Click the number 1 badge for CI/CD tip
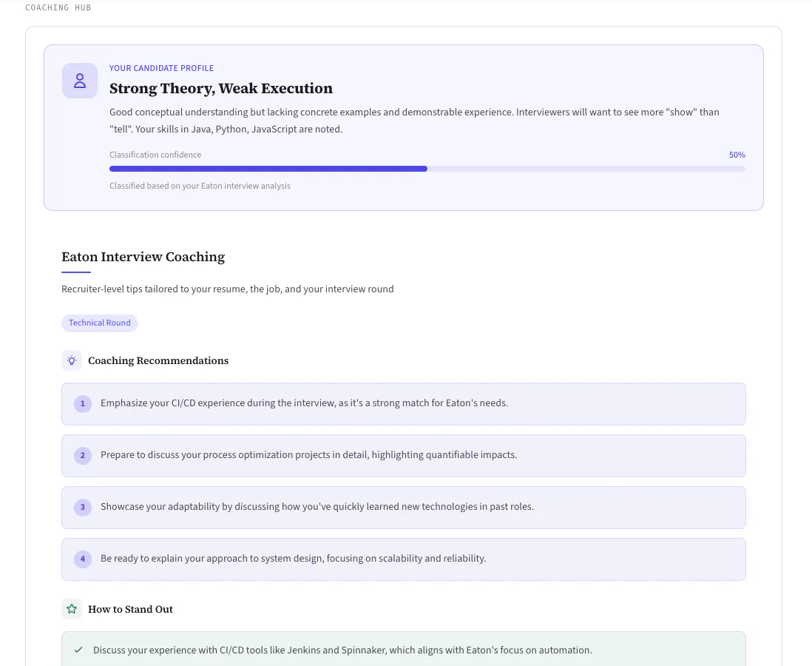812x666 pixels. pyautogui.click(x=82, y=403)
